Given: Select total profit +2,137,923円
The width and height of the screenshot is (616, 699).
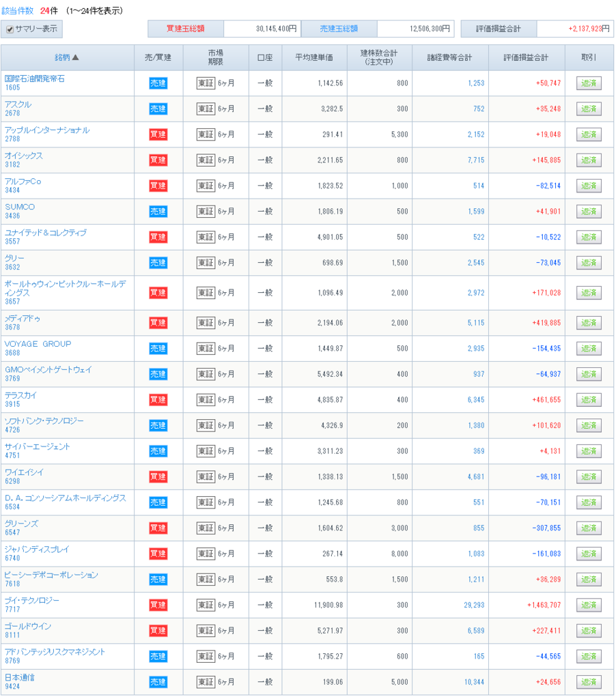Looking at the screenshot, I should pyautogui.click(x=589, y=29).
